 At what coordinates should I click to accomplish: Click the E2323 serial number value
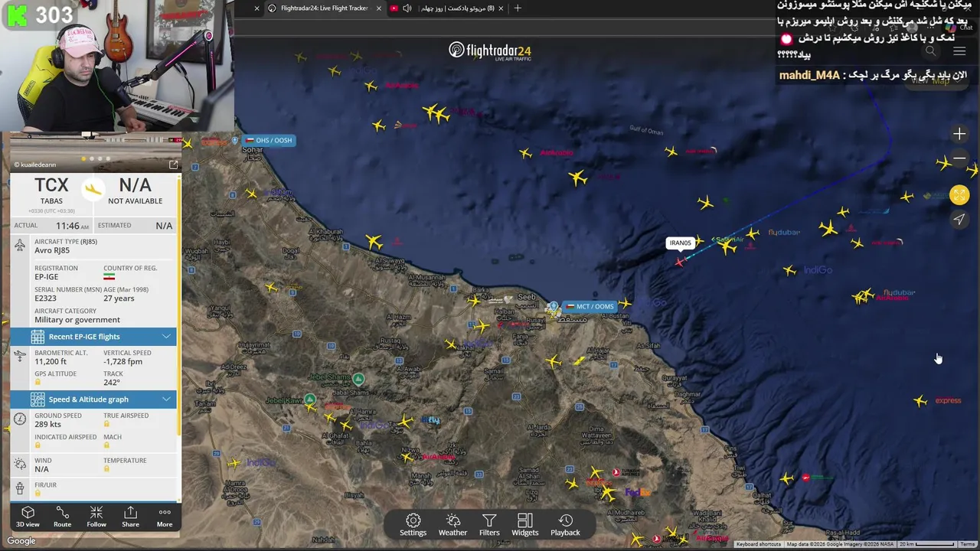pyautogui.click(x=45, y=298)
